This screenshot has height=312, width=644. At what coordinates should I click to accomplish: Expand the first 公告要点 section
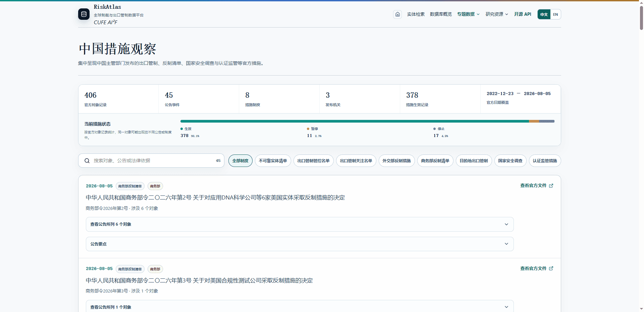pos(300,244)
